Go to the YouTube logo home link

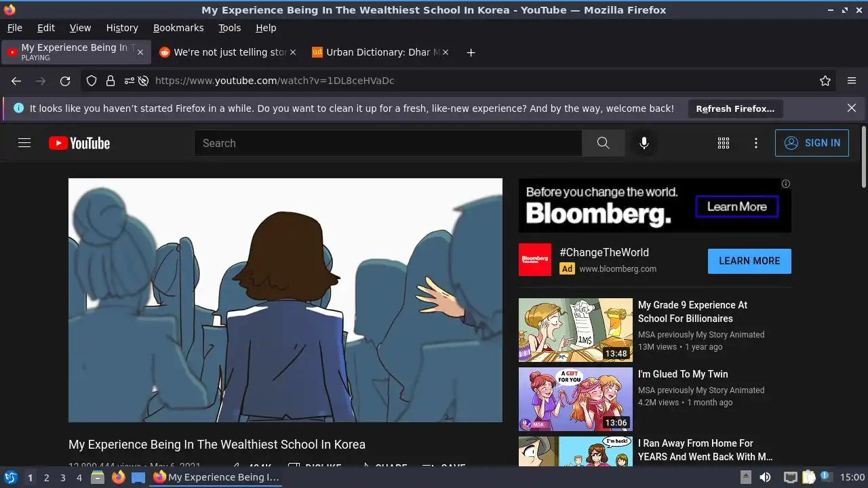[79, 143]
